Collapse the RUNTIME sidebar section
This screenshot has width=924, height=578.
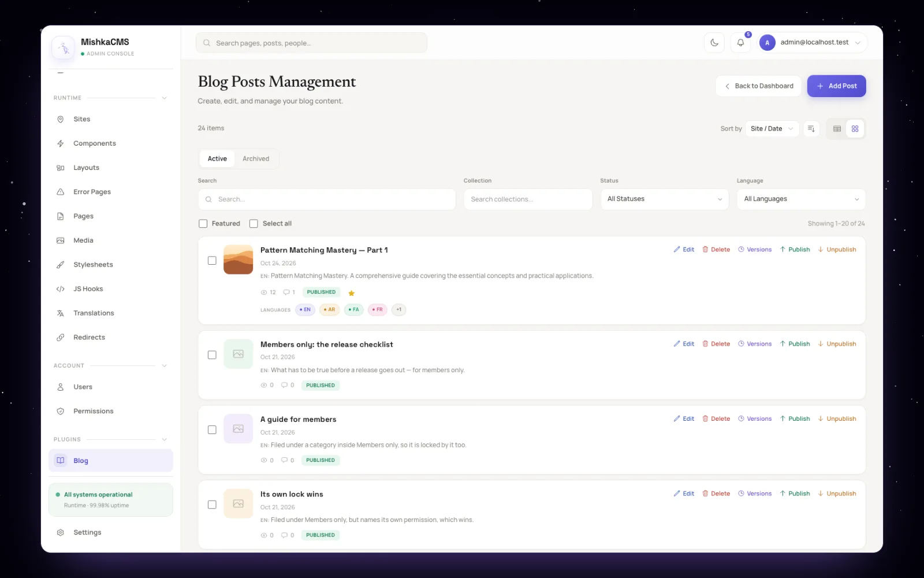point(164,98)
